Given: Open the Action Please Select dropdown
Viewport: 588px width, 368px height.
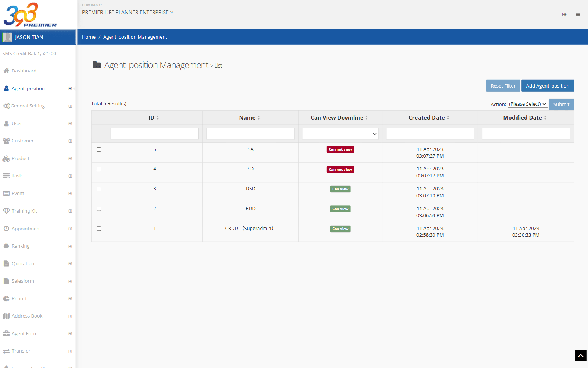Looking at the screenshot, I should [527, 104].
